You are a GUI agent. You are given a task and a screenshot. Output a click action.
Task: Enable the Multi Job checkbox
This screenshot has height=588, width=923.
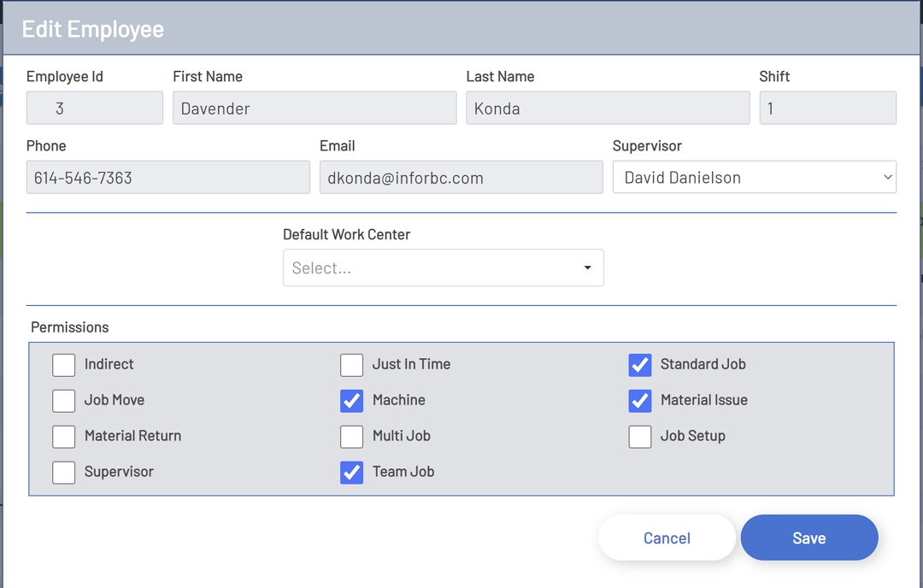click(352, 437)
